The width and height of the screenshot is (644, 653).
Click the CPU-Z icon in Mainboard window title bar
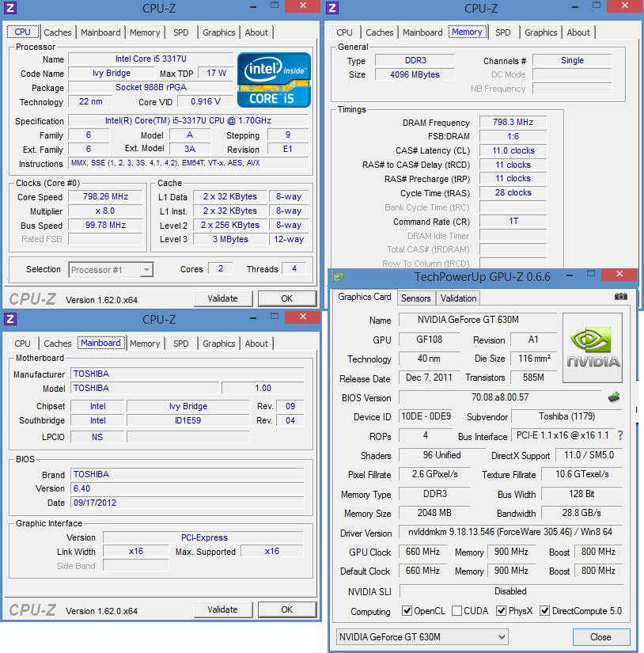(x=10, y=319)
